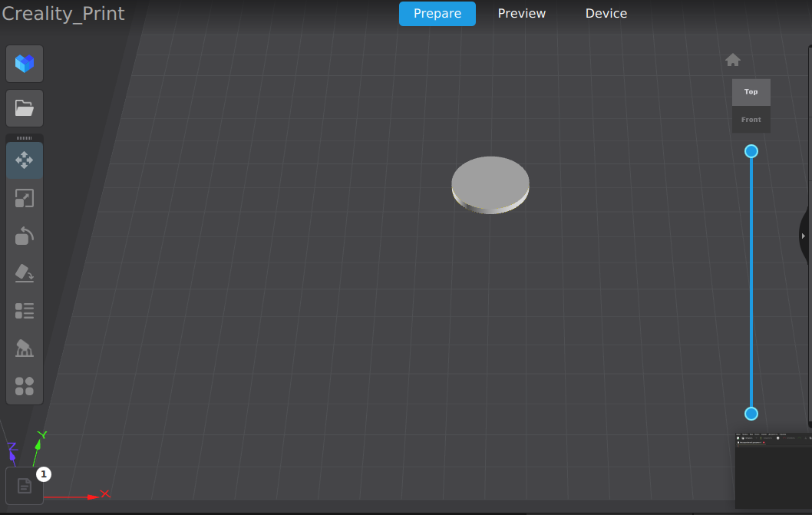The image size is (812, 515).
Task: Click the Creality blue cube logo icon
Action: coord(25,64)
